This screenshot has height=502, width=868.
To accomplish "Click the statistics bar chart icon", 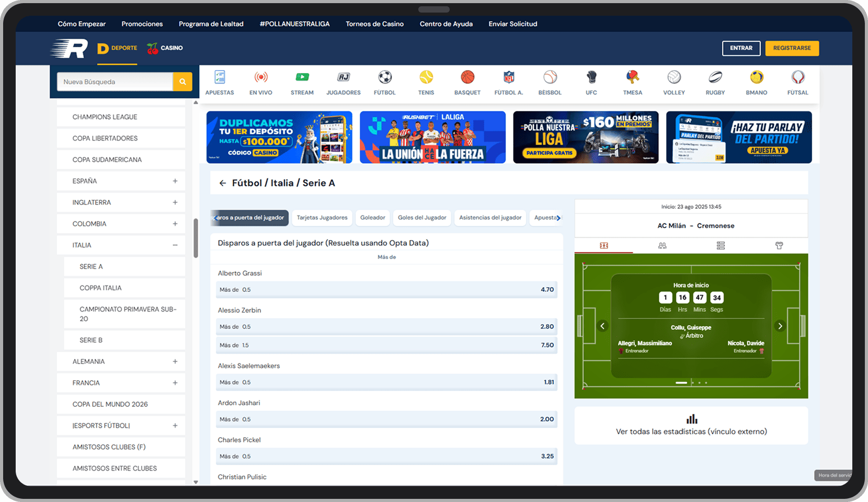I will coord(692,419).
